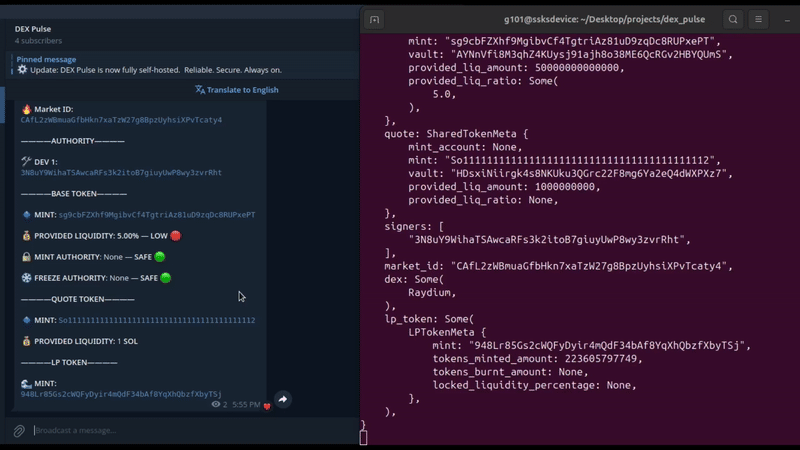Click terminal line provided_liq_amount: 1000000000
The image size is (800, 450).
pos(504,187)
